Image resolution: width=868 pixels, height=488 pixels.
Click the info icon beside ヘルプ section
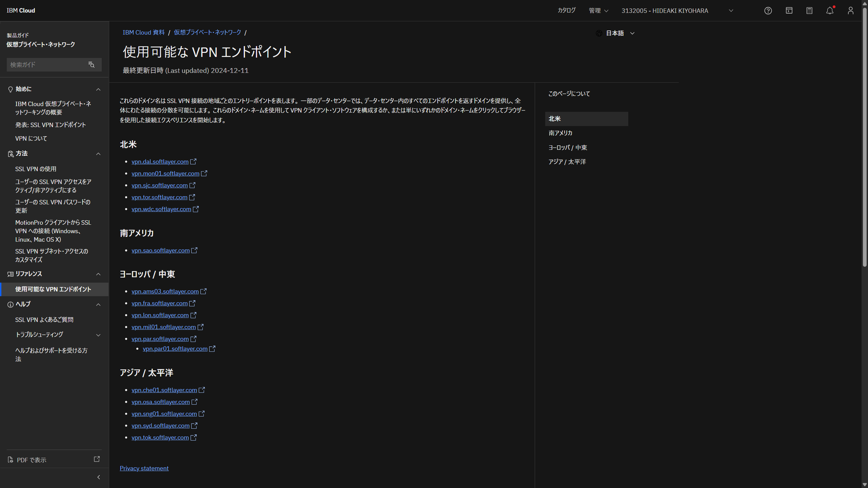point(10,304)
